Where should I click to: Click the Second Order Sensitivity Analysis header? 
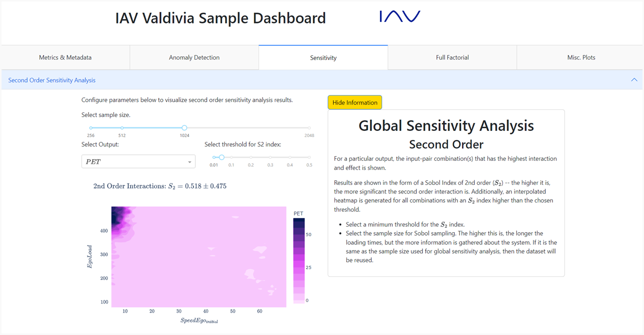pyautogui.click(x=52, y=80)
